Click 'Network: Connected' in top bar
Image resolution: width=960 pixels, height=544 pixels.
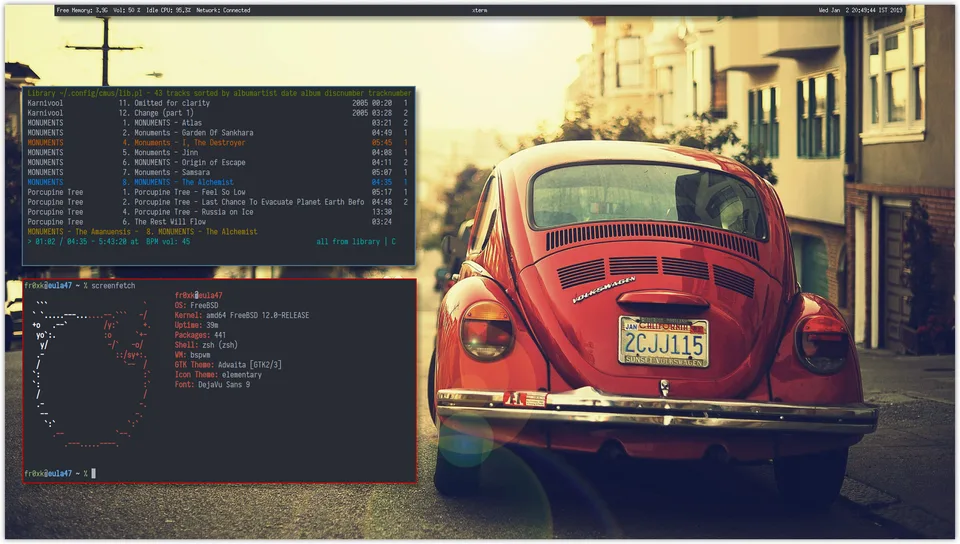tap(223, 10)
